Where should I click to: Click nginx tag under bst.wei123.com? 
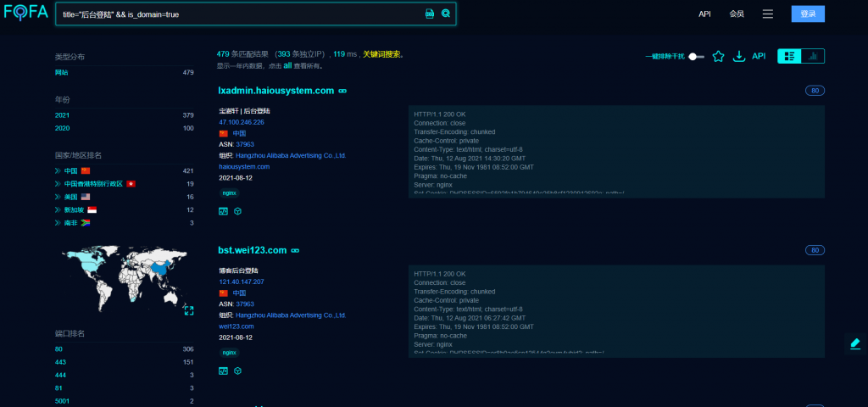point(229,352)
